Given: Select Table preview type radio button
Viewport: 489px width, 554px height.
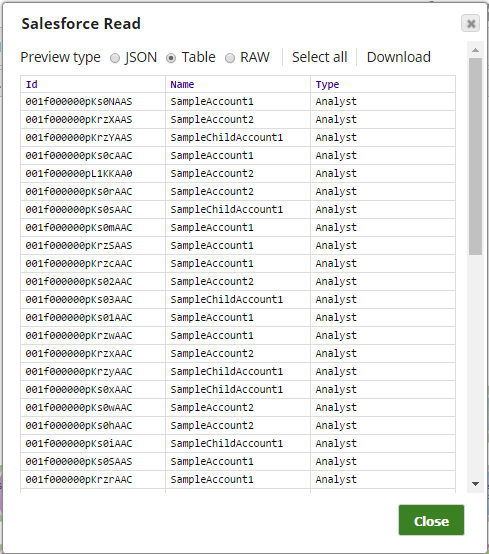Looking at the screenshot, I should coord(171,58).
